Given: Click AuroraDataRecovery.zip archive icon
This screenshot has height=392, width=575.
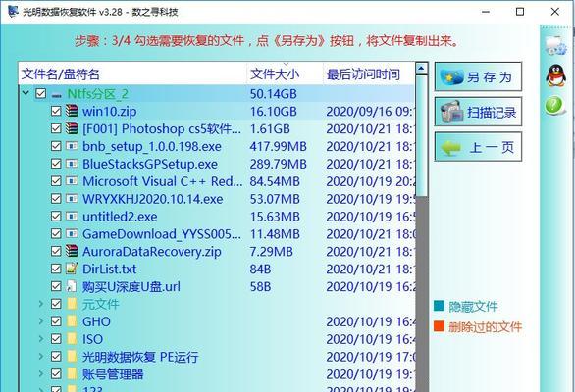Looking at the screenshot, I should point(72,251).
